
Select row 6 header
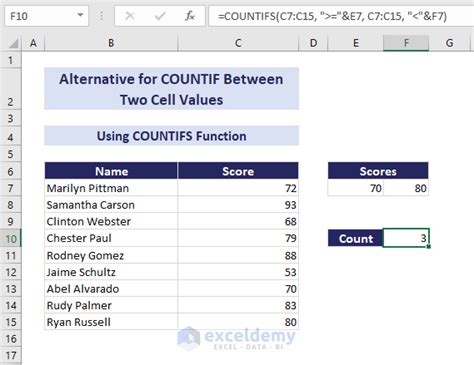point(11,171)
